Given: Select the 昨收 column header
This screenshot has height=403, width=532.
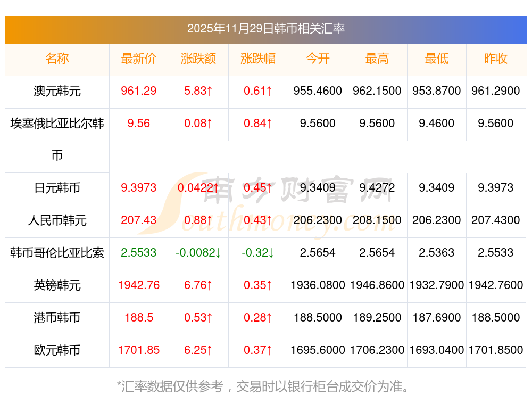Looking at the screenshot, I should click(x=496, y=59).
